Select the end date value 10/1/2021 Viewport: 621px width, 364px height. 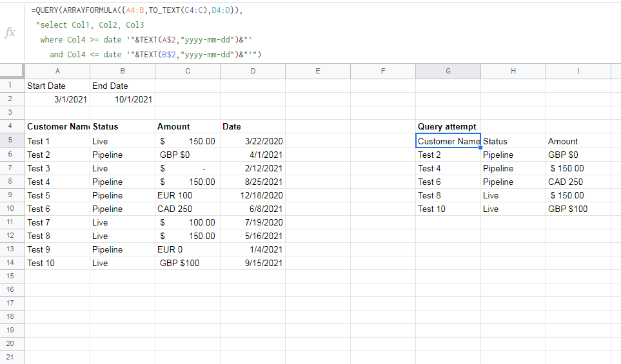click(123, 99)
